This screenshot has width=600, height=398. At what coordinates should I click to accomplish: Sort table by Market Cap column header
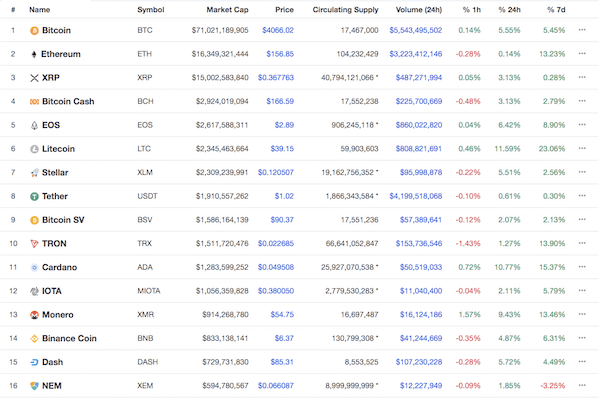(x=227, y=10)
